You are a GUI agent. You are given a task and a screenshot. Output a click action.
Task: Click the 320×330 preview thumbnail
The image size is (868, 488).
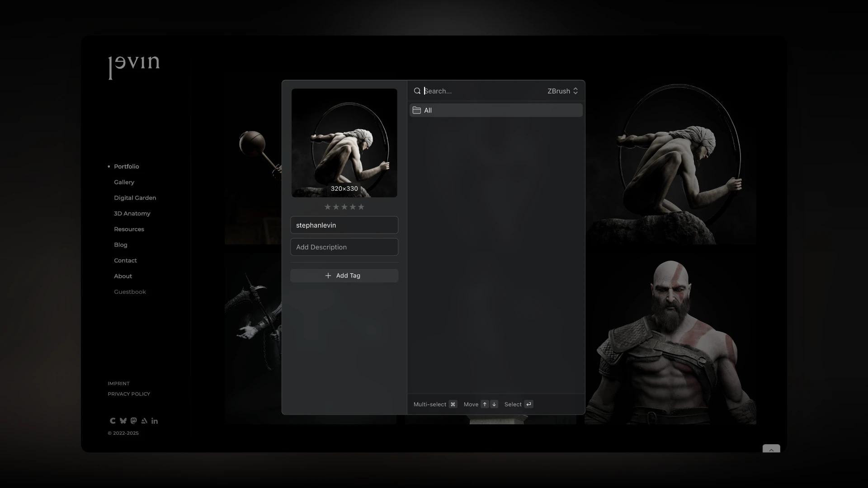[344, 143]
